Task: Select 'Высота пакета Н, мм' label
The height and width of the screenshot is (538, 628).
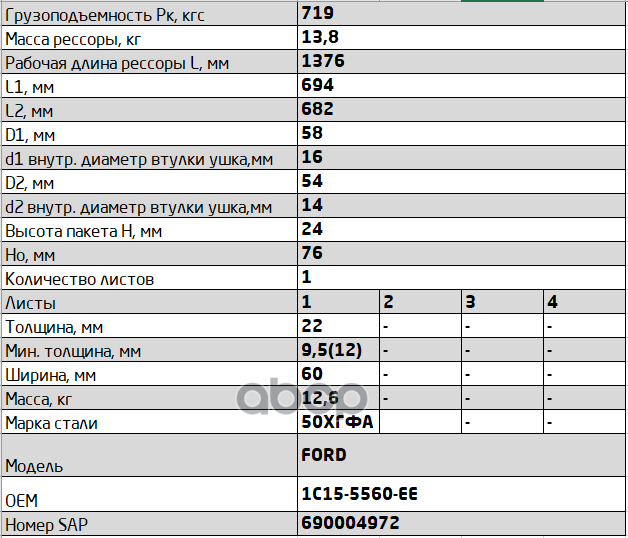Action: pos(149,231)
